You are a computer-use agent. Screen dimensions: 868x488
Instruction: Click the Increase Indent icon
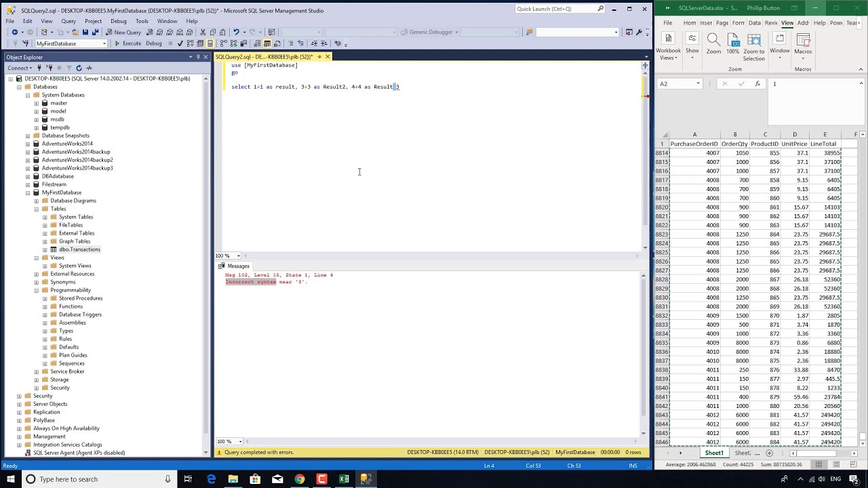click(324, 43)
